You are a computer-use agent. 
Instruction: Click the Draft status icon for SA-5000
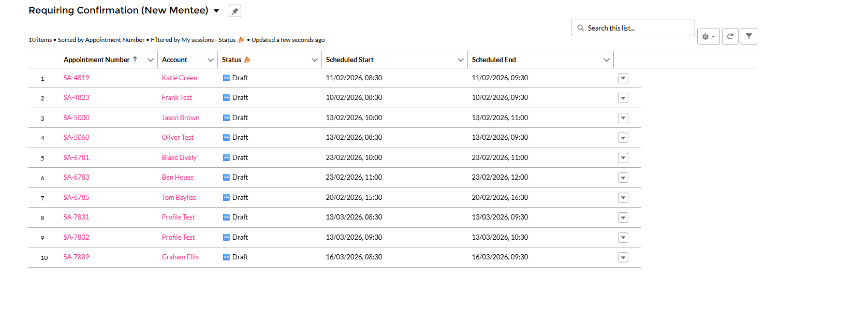[226, 118]
